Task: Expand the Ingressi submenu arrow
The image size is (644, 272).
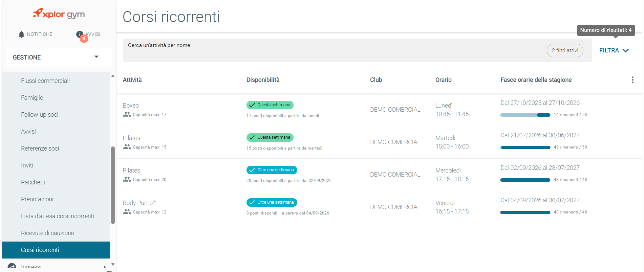Action: (105, 267)
